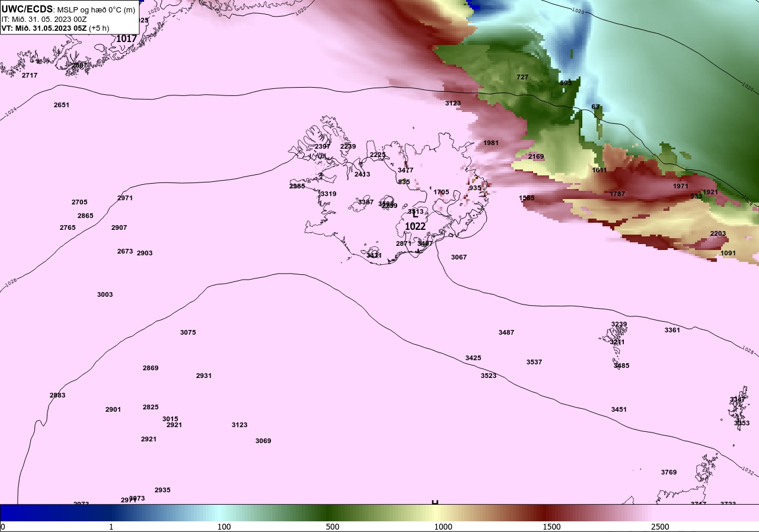Click the 2203 value
Image resolution: width=759 pixels, height=532 pixels.
pos(718,233)
